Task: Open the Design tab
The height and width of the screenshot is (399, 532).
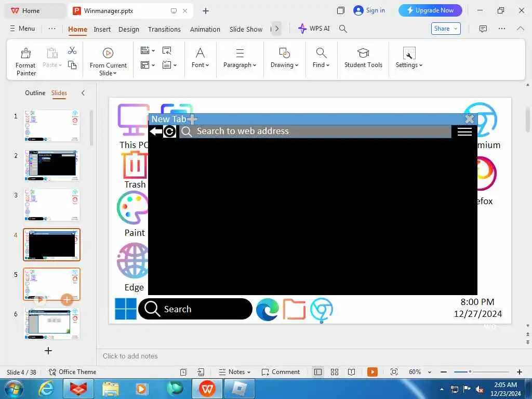Action: [x=129, y=30]
